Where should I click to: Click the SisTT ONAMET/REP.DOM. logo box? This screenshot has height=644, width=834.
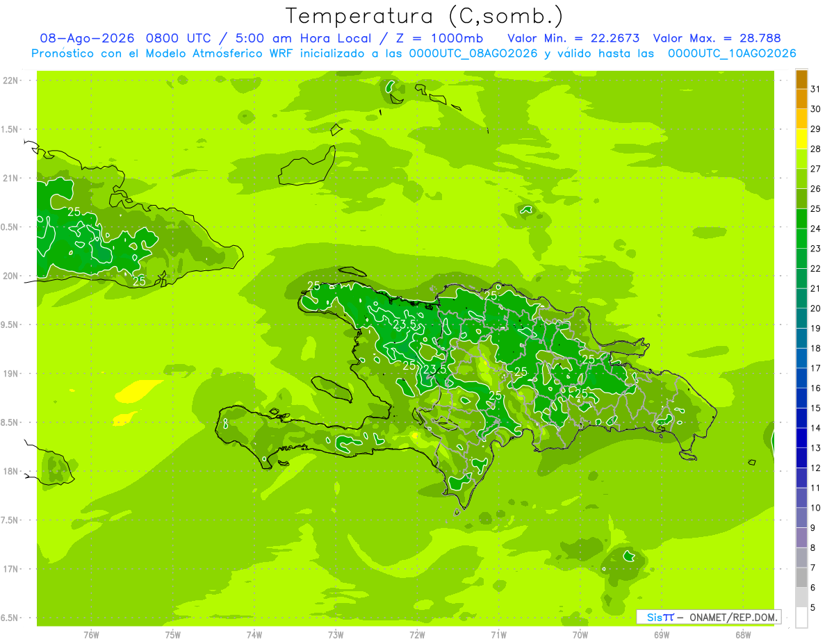[x=708, y=617]
